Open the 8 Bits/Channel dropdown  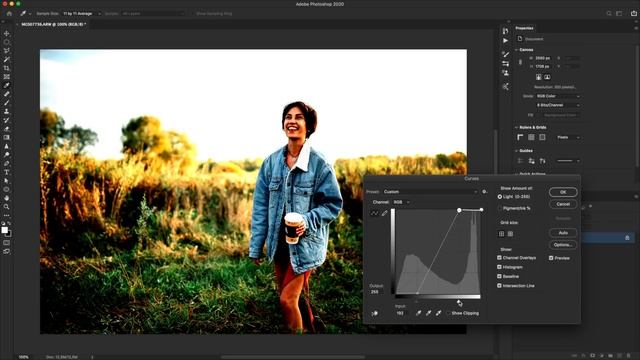(558, 105)
